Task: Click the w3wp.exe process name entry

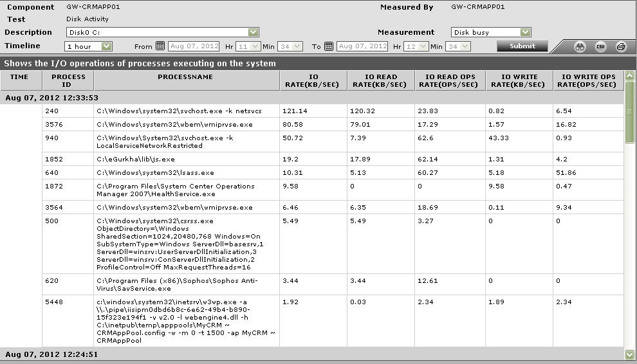Action: [186, 322]
